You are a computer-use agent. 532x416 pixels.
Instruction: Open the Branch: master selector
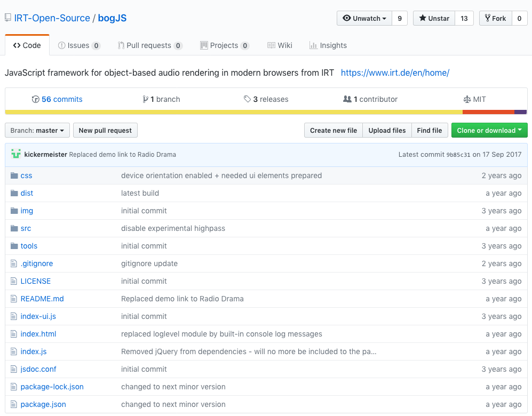[x=37, y=131]
